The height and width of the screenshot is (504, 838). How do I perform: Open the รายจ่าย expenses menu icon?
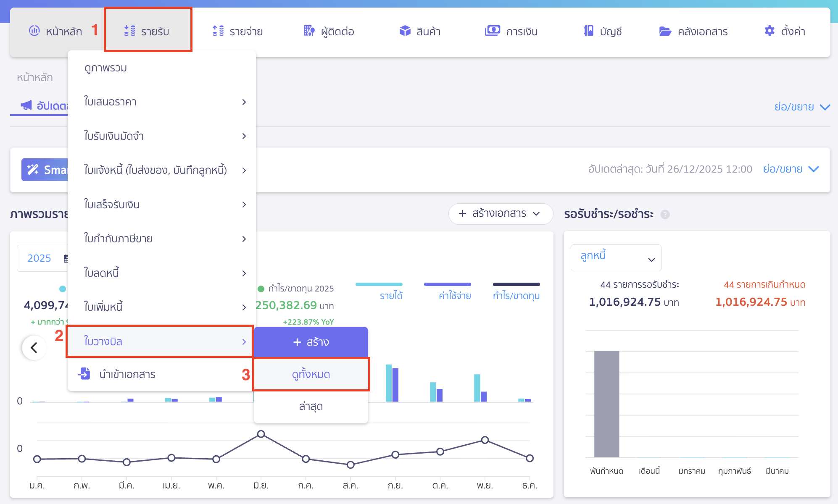[x=218, y=31]
